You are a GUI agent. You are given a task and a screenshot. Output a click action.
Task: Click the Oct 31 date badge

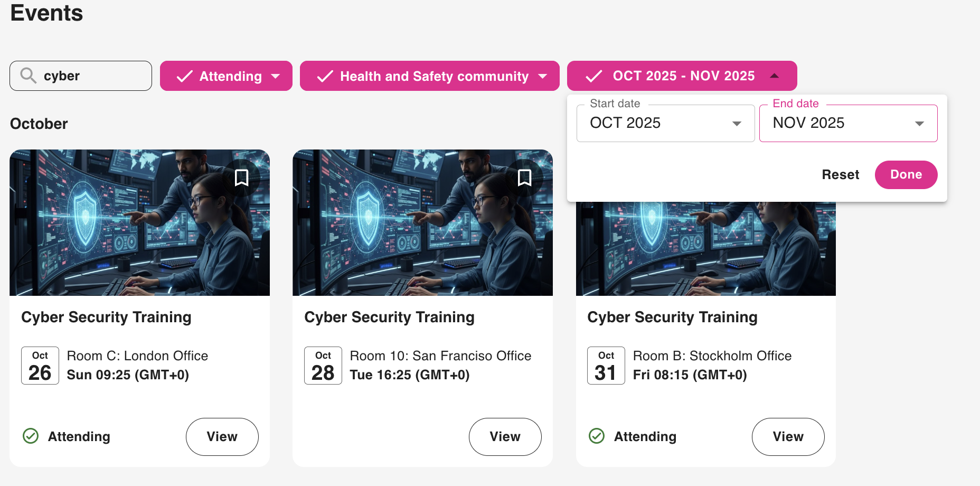[606, 366]
